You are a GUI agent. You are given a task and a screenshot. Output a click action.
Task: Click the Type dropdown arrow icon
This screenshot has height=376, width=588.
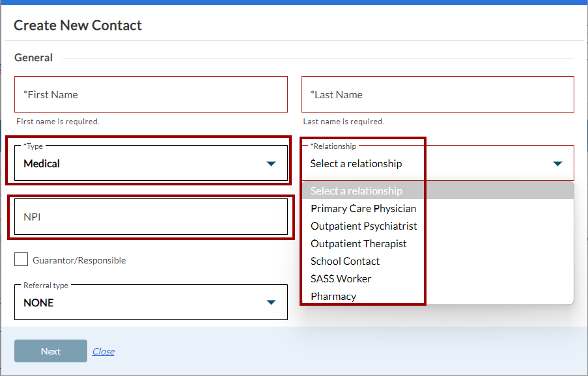click(x=272, y=164)
